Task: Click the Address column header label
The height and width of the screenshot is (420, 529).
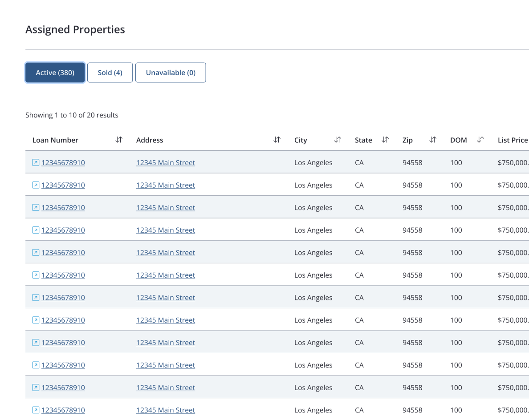Action: pyautogui.click(x=150, y=140)
